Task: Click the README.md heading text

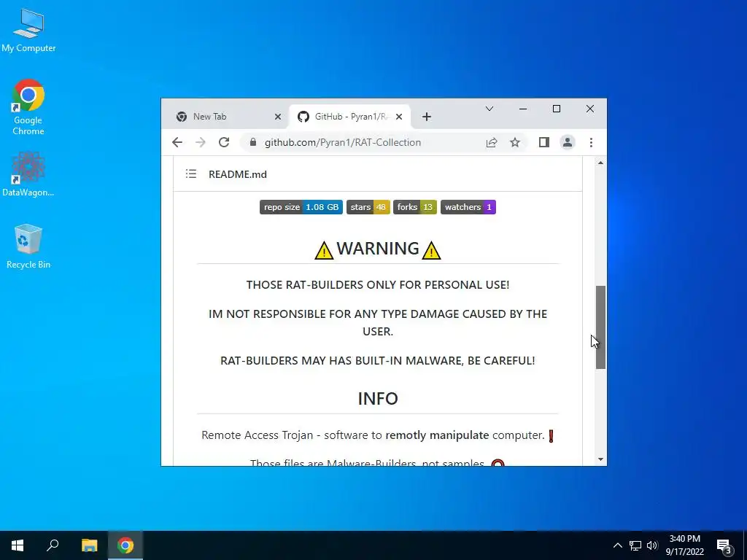Action: pyautogui.click(x=238, y=174)
